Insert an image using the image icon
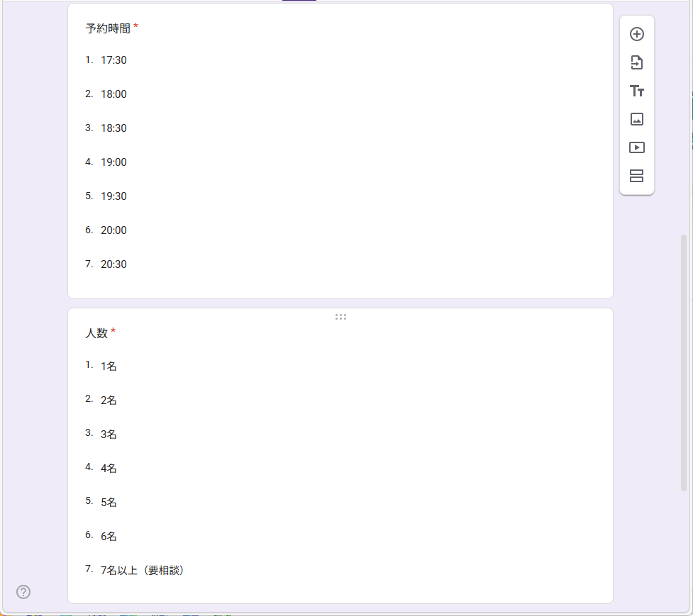The image size is (693, 616). [x=636, y=119]
